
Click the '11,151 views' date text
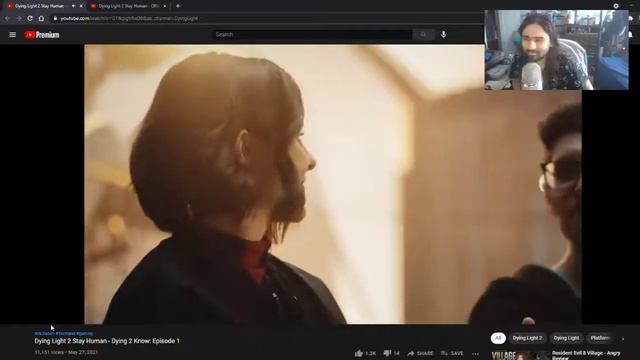pyautogui.click(x=66, y=352)
